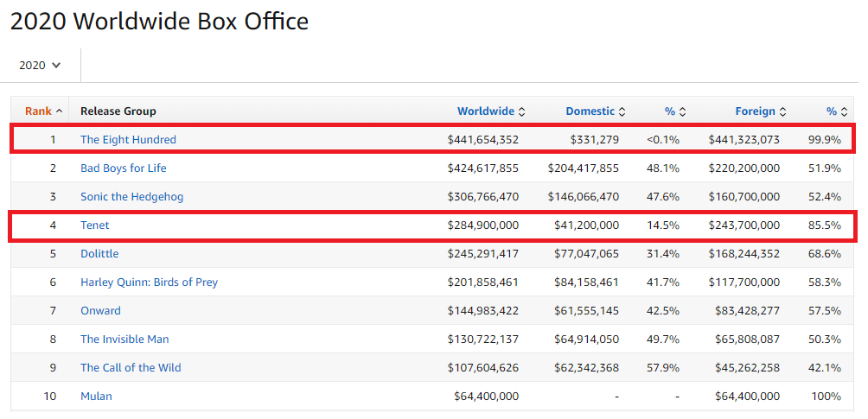
Task: Click the Release Group column header
Action: point(118,111)
